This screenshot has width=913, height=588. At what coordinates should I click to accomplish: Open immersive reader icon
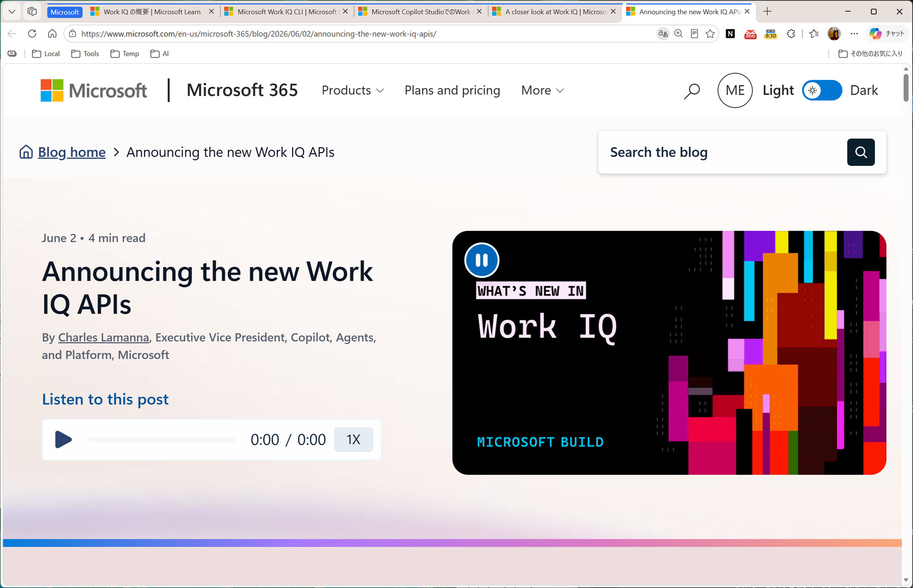click(694, 34)
